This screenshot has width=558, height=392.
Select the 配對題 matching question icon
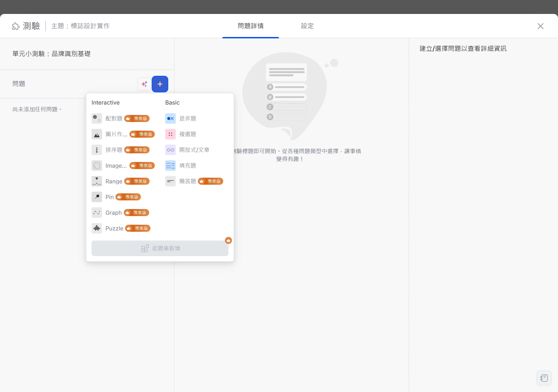(97, 118)
